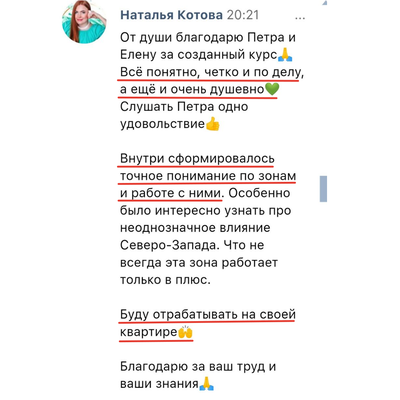Click the vertical scrollbar thumb
Viewport: 400px width, 400px height.
point(323,189)
